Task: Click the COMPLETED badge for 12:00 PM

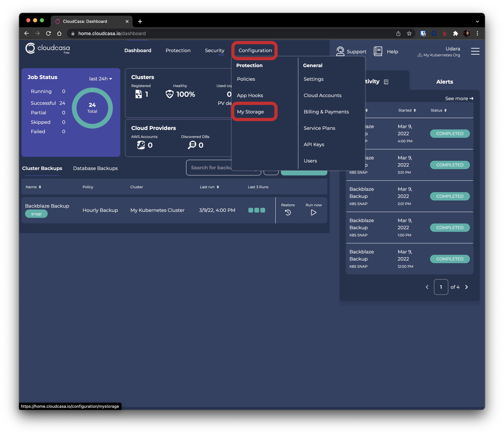Action: [449, 259]
